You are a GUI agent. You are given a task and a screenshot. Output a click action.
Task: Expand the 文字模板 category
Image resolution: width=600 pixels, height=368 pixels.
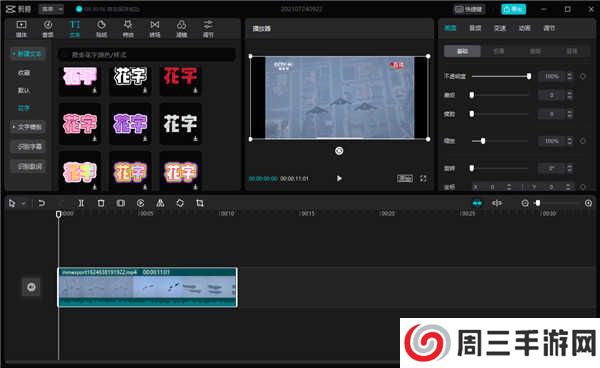tap(28, 127)
